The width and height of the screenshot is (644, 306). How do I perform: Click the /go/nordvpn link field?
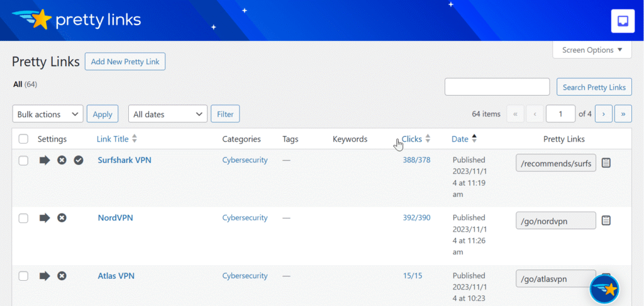[556, 221]
